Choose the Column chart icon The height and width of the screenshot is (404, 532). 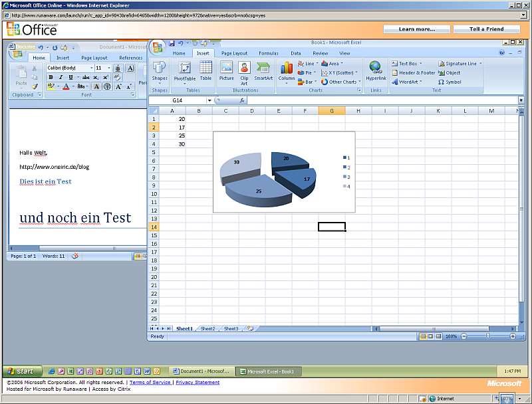coord(287,72)
